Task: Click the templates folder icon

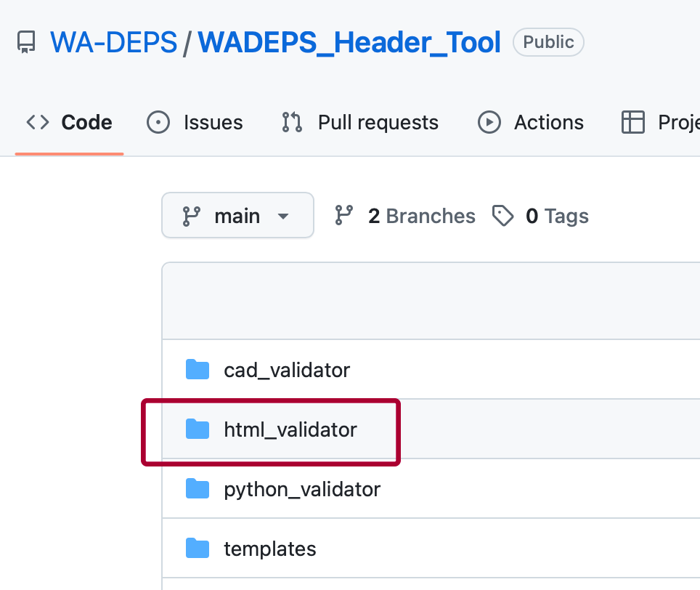Action: tap(197, 548)
